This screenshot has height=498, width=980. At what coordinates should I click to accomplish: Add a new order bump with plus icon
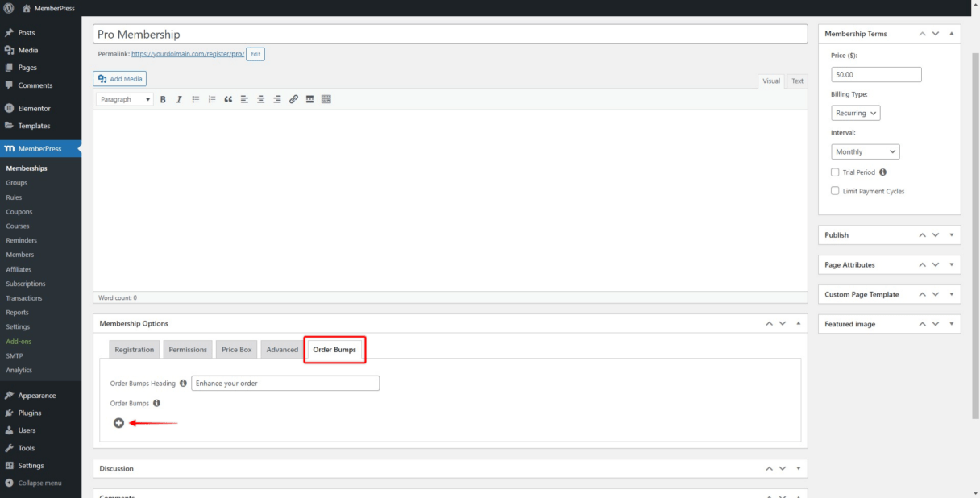118,423
